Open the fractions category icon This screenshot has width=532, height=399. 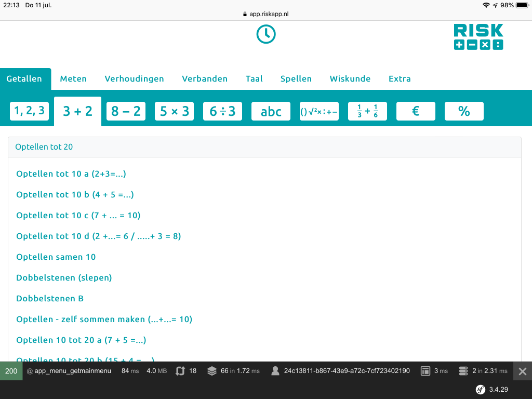pyautogui.click(x=367, y=111)
